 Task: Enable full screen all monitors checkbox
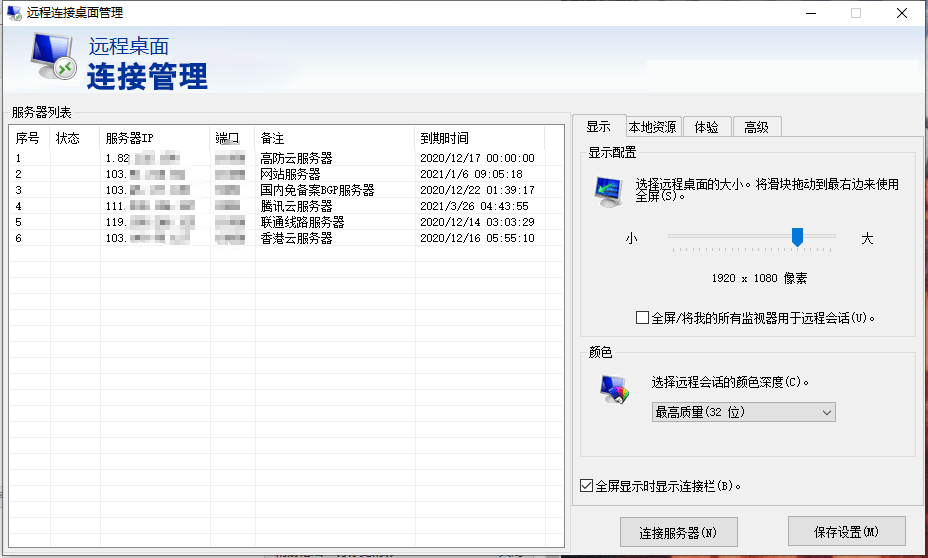click(x=643, y=318)
